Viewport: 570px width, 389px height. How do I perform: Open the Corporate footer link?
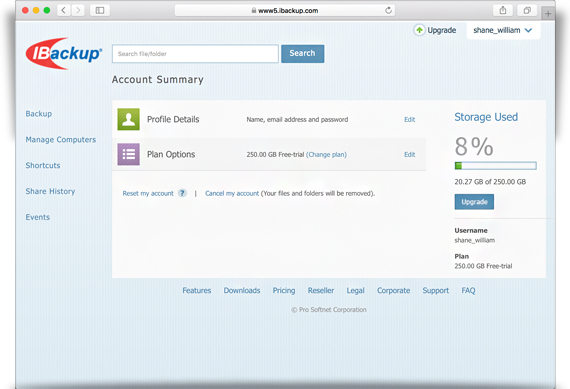click(393, 290)
